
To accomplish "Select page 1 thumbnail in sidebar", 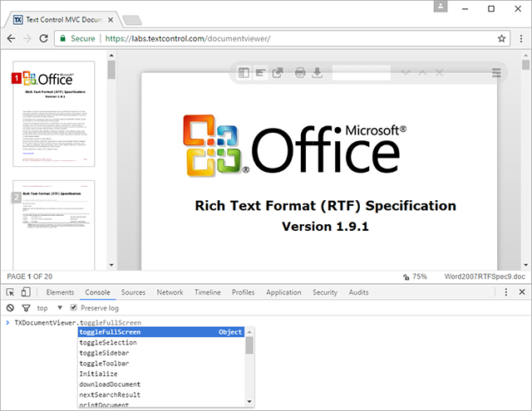I will [x=53, y=114].
